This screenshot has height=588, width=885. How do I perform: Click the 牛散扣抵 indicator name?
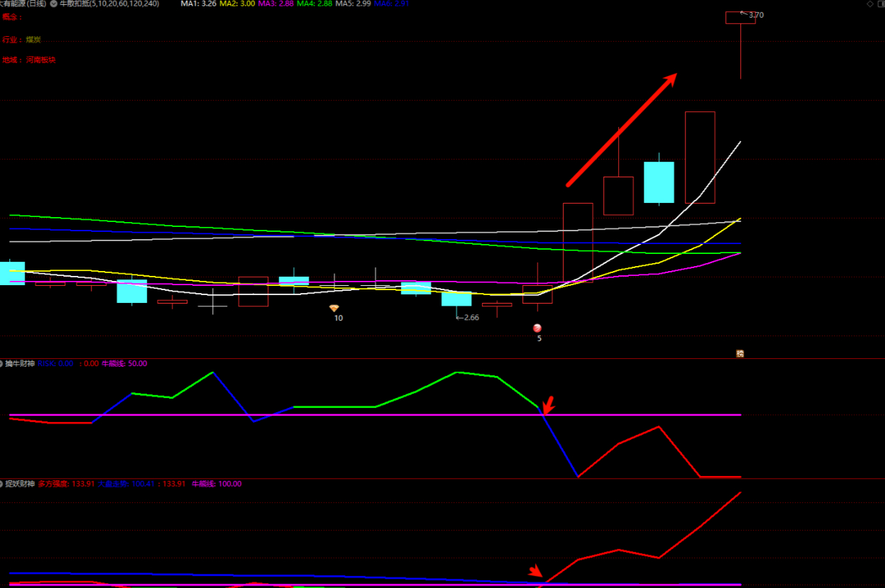coord(75,4)
